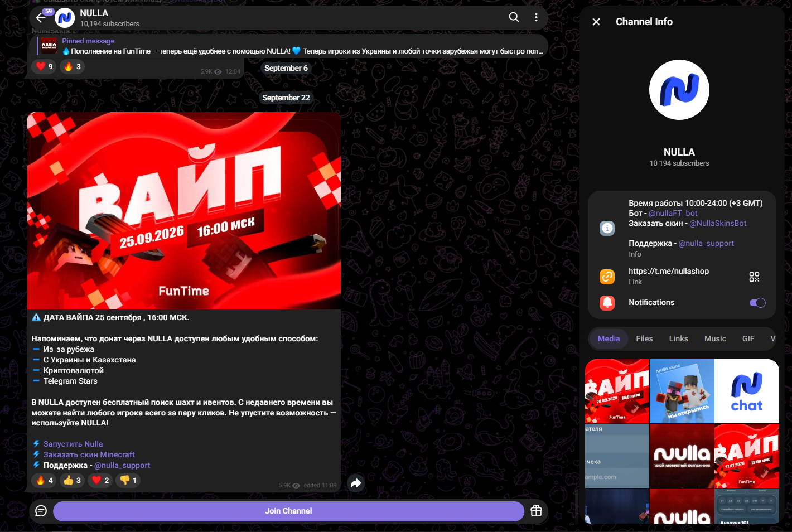This screenshot has width=792, height=532.
Task: Click the gift icon beside Join Channel
Action: coord(536,511)
